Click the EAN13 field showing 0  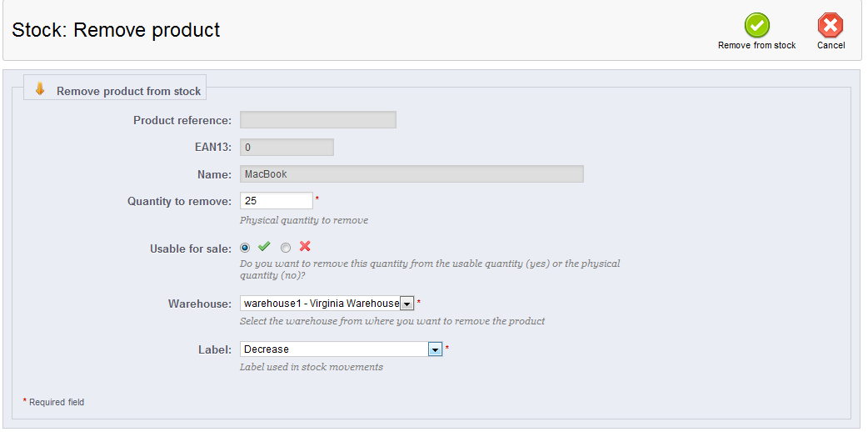[287, 147]
